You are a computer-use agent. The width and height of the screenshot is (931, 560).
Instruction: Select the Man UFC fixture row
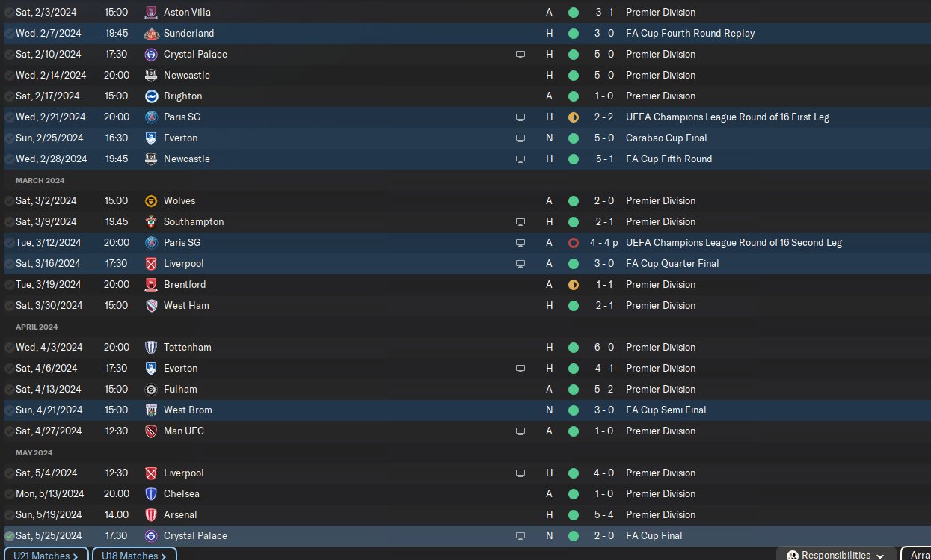click(x=465, y=431)
